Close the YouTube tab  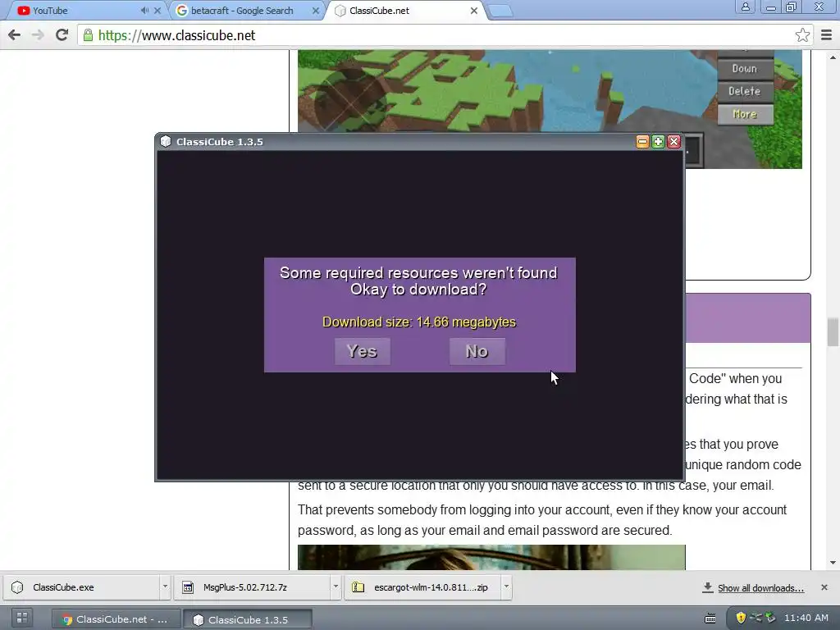pyautogui.click(x=157, y=11)
